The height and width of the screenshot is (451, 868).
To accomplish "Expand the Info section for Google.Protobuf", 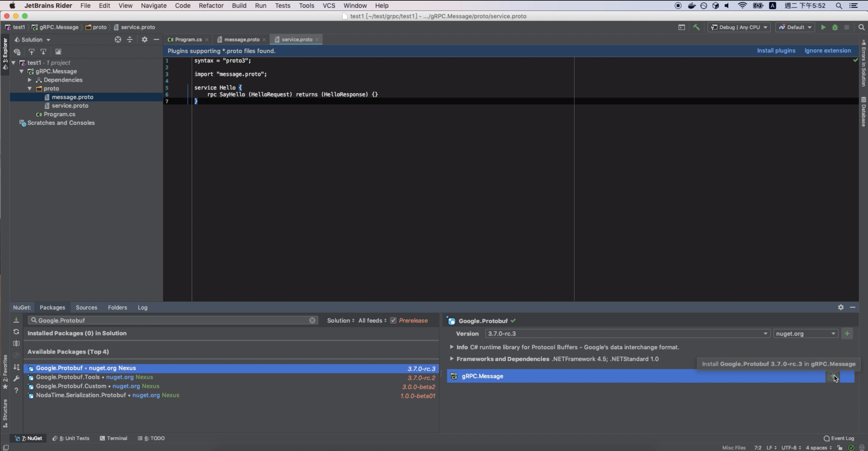I will [x=451, y=347].
